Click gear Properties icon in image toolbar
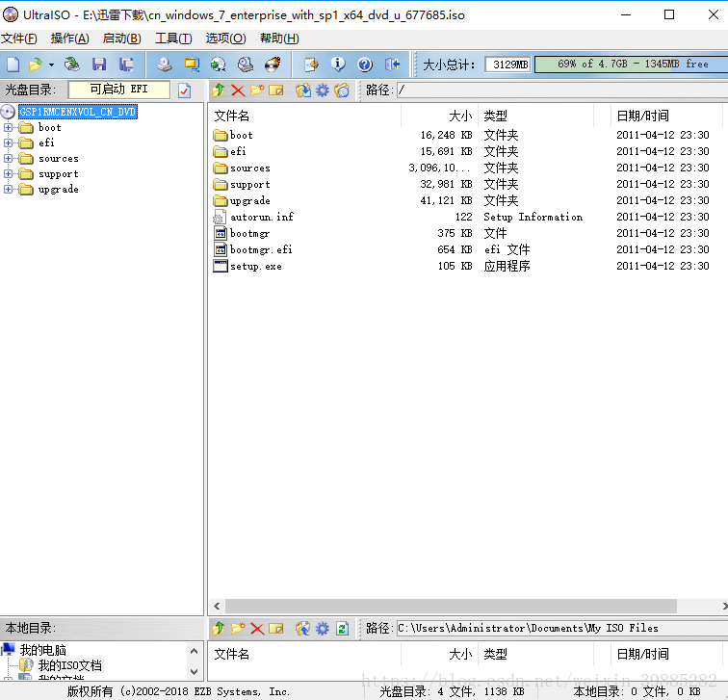The height and width of the screenshot is (700, 728). pos(323,91)
